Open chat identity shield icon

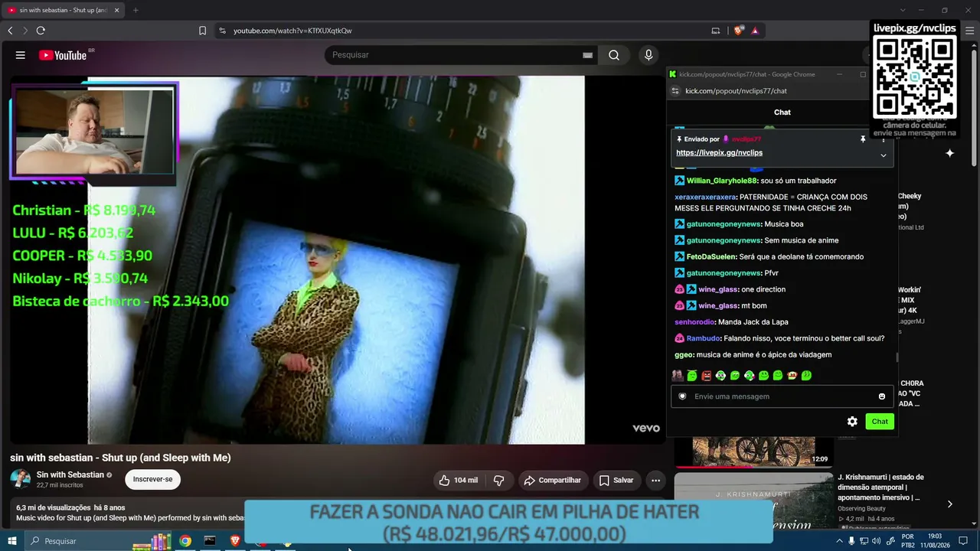(682, 396)
